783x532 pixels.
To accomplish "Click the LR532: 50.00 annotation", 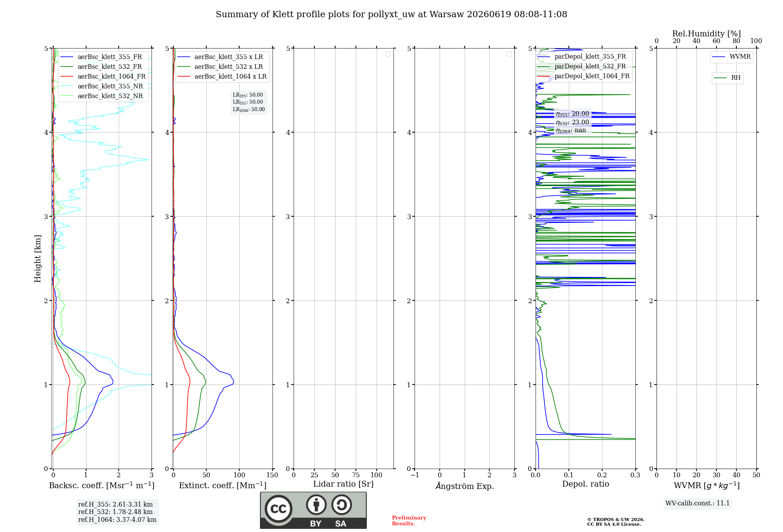I will click(248, 102).
